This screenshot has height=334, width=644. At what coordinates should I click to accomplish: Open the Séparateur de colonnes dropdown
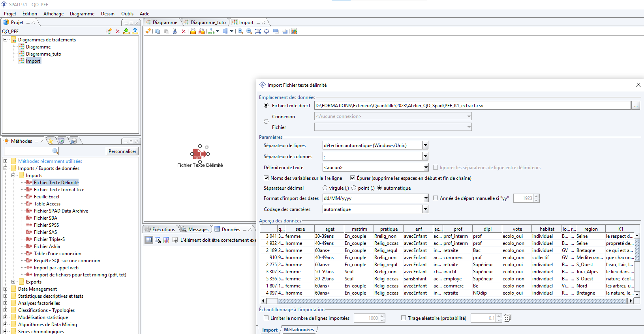(425, 156)
